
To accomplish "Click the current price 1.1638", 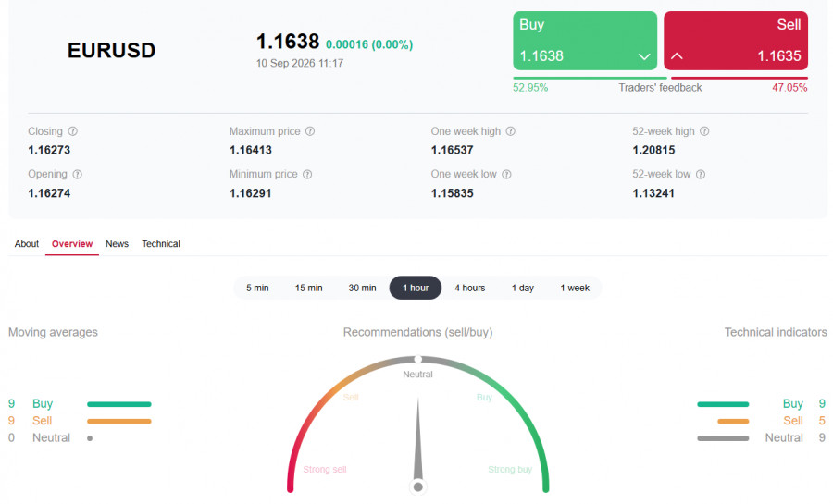I will click(x=288, y=42).
